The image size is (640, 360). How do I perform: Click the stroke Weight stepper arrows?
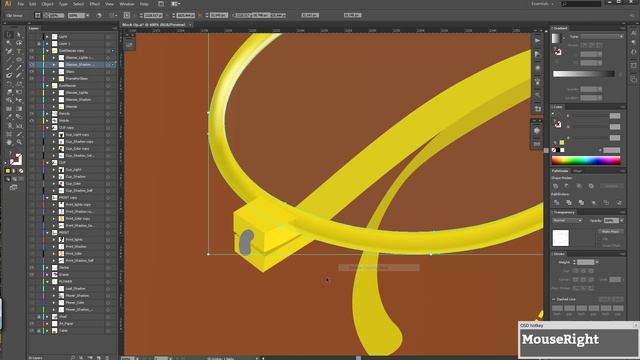574,262
